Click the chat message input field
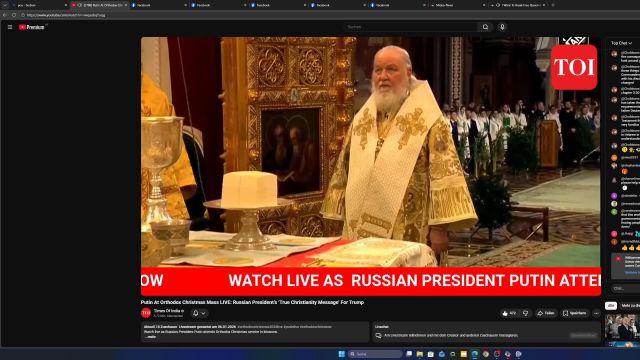Screen dimensions: 640x360 click(626, 288)
